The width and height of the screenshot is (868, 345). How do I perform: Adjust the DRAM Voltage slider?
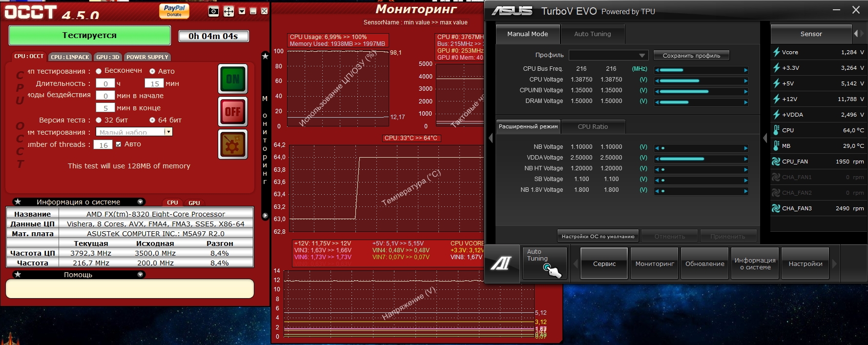[x=702, y=102]
